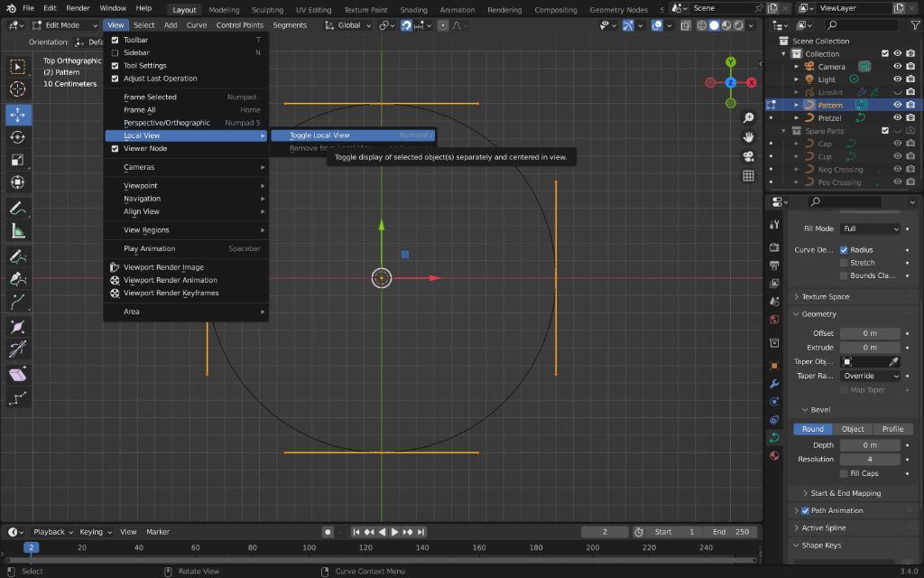Image resolution: width=924 pixels, height=578 pixels.
Task: Click the Profile bevel mode button
Action: [x=892, y=429]
